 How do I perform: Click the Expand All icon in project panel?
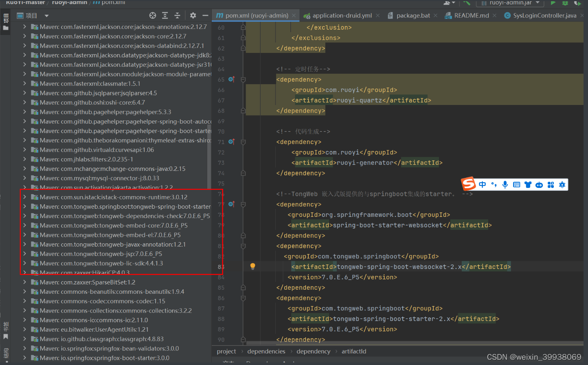coord(165,15)
